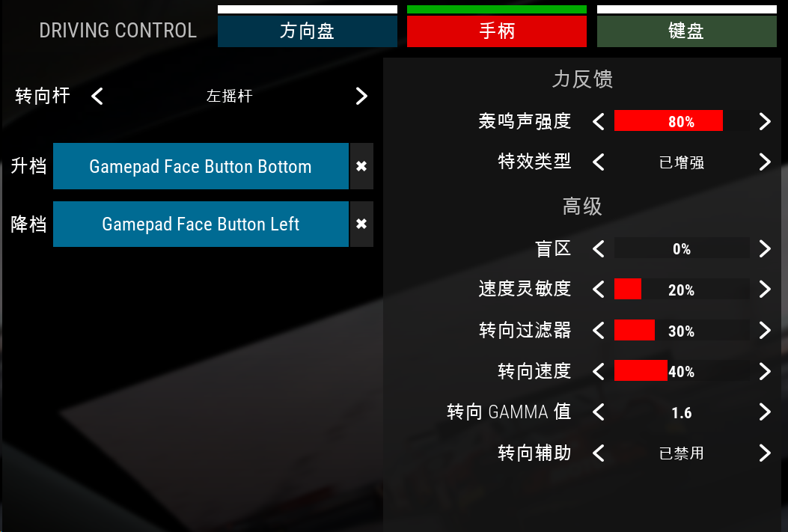This screenshot has height=532, width=788.
Task: Select next 转向杆 option with right chevron
Action: (x=361, y=96)
